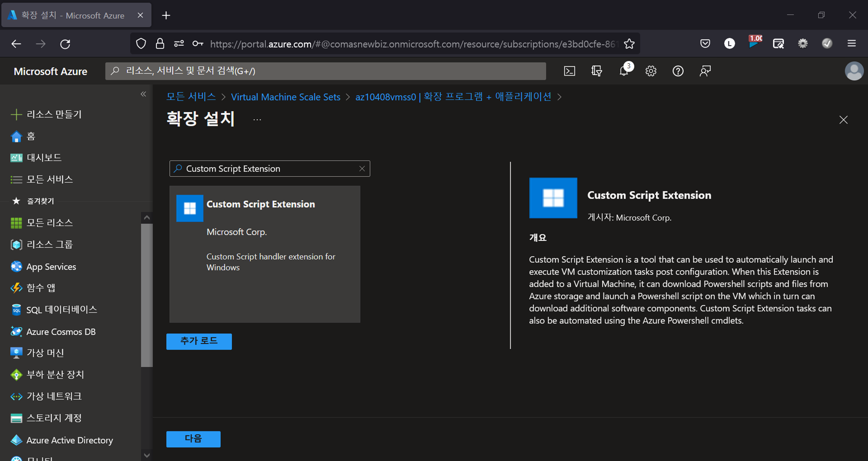This screenshot has height=461, width=868.
Task: Click the Pocket save icon in toolbar
Action: 705,43
